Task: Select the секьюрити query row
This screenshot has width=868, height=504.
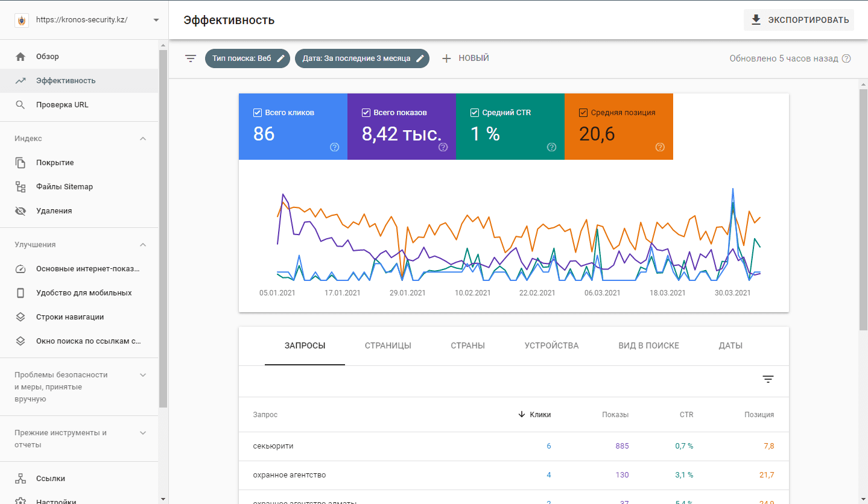Action: 514,446
